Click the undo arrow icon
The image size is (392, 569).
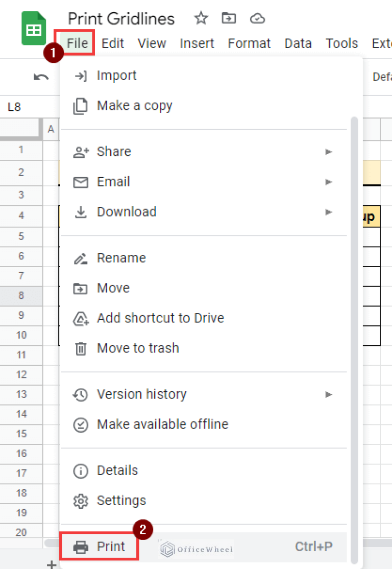(x=41, y=77)
